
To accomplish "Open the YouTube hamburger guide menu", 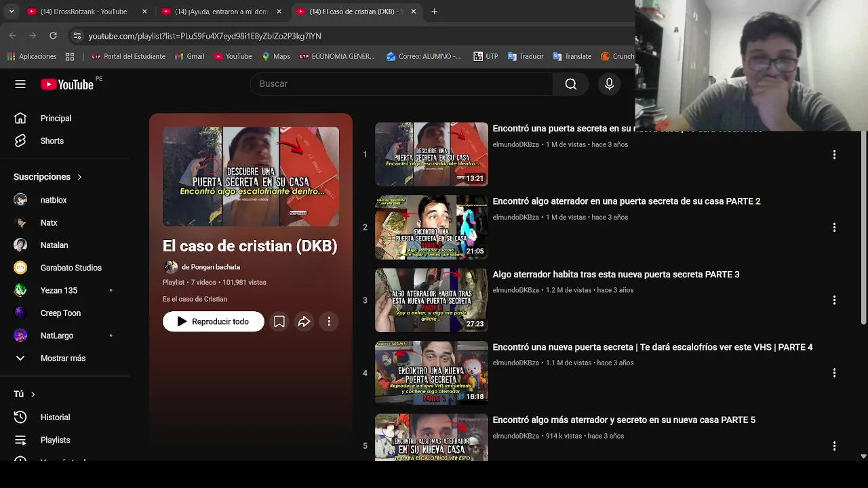I will pos(20,84).
